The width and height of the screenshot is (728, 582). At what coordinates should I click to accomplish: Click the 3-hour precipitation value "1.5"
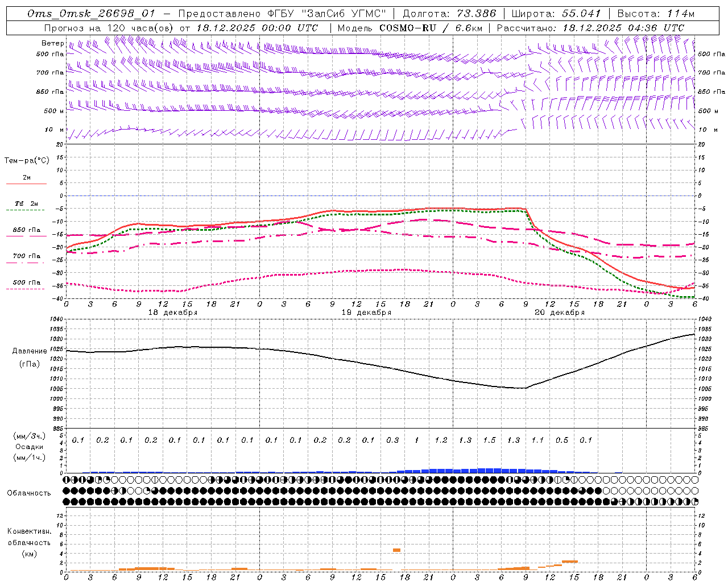coord(489,440)
